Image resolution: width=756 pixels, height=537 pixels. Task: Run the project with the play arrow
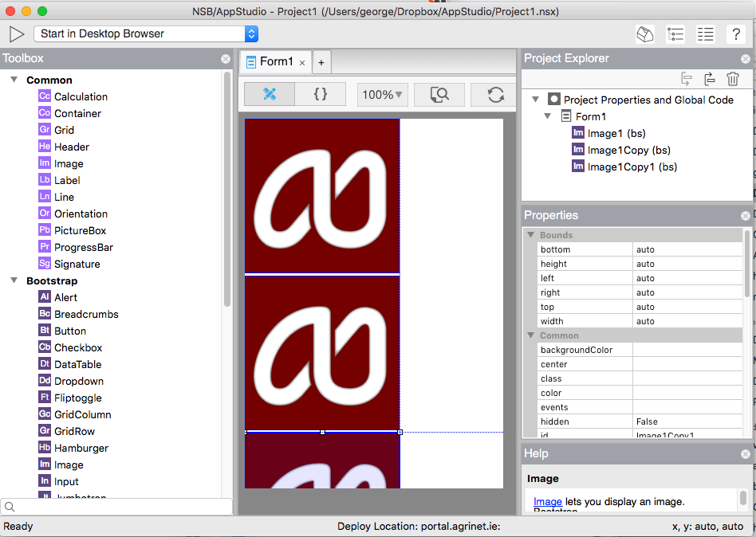pos(17,33)
